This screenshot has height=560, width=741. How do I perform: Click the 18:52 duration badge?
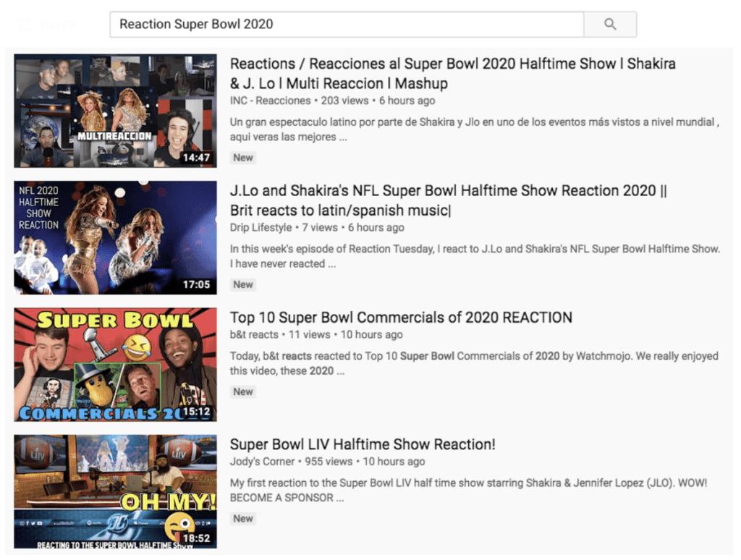point(197,538)
